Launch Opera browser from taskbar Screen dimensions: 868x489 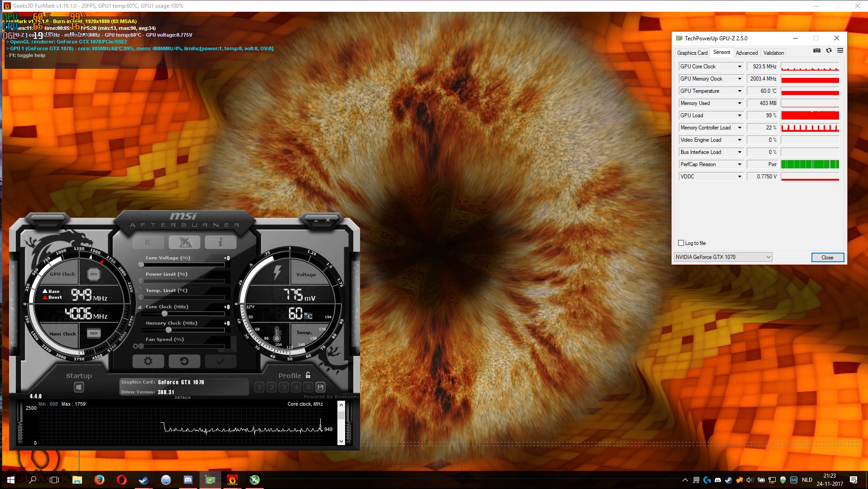[x=121, y=480]
